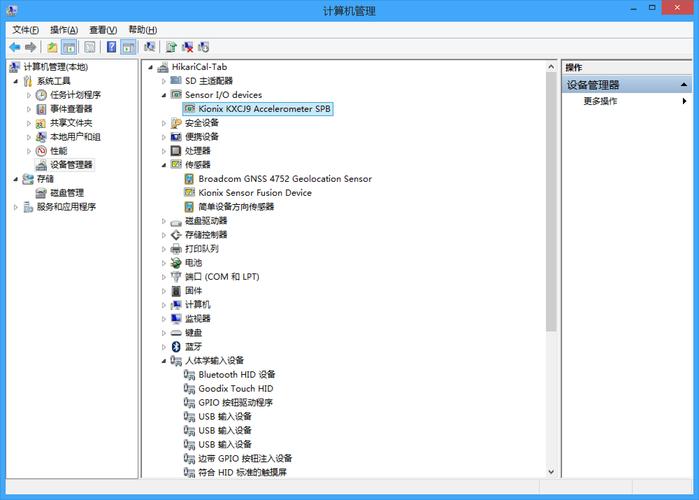Select the 键盘 category

point(186,333)
